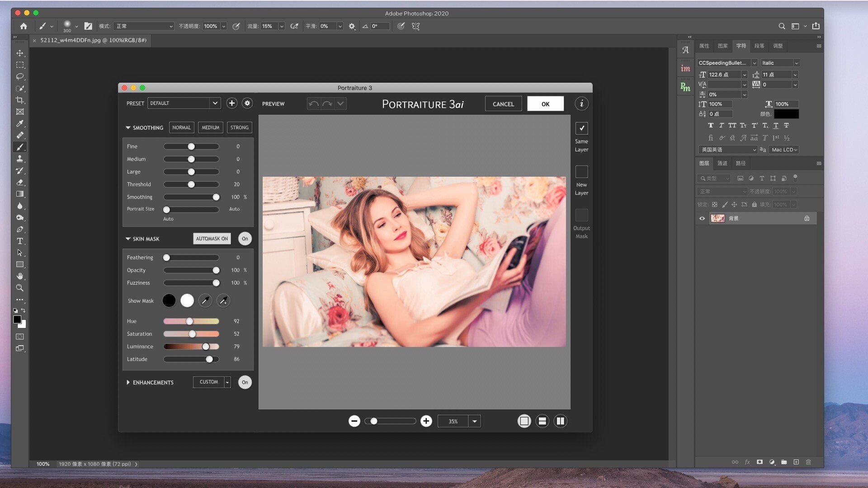This screenshot has height=488, width=868.
Task: Select horizontal split preview mode
Action: pyautogui.click(x=542, y=422)
